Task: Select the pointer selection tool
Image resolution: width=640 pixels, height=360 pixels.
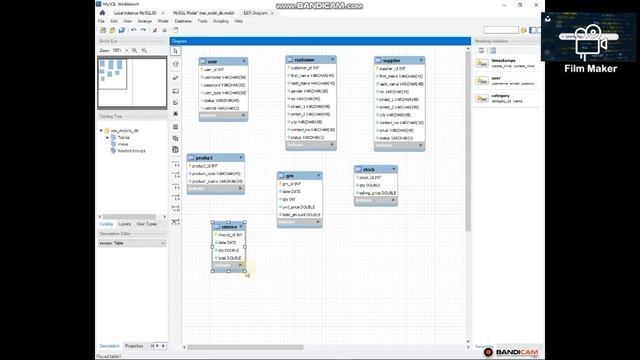Action: point(176,51)
